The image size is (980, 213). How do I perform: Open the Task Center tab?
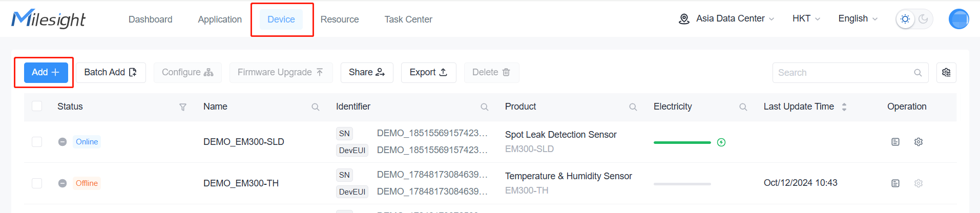coord(408,19)
